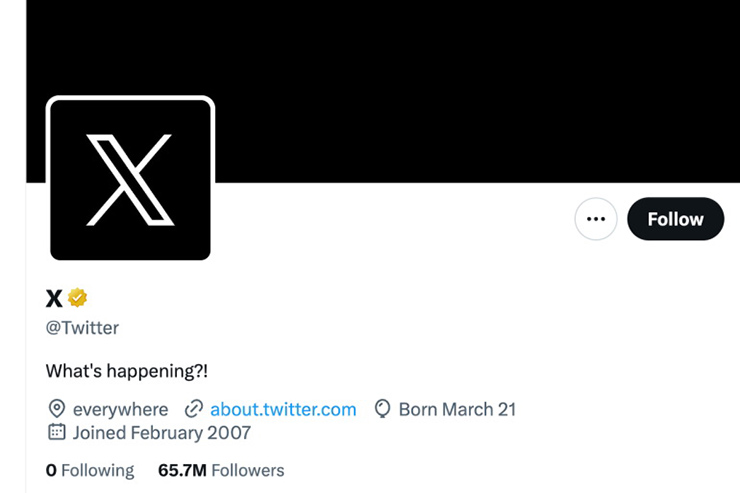Viewport: 740px width, 493px height.
Task: Open the about.twitter.com link
Action: (x=283, y=409)
